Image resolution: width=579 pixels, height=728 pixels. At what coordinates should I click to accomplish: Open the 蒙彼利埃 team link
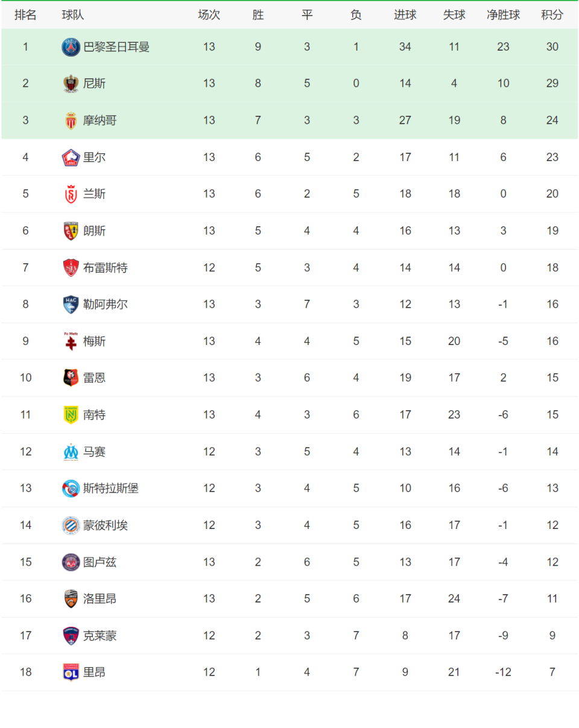[105, 525]
